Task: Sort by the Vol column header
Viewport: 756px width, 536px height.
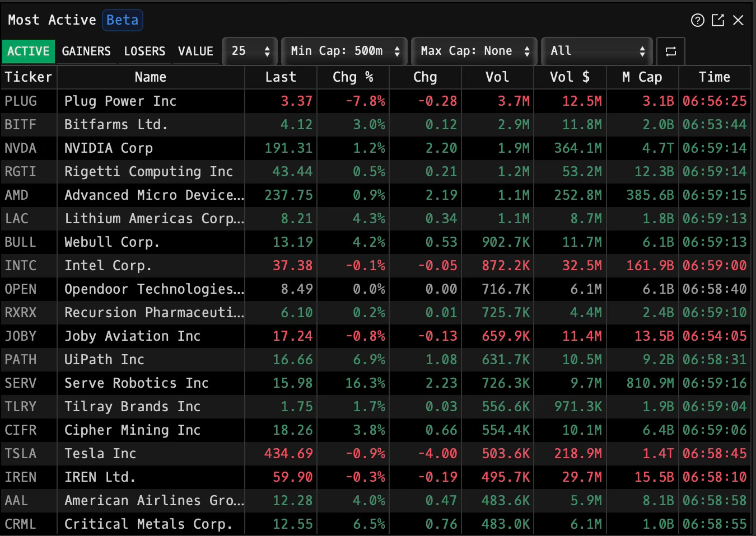Action: [x=497, y=77]
